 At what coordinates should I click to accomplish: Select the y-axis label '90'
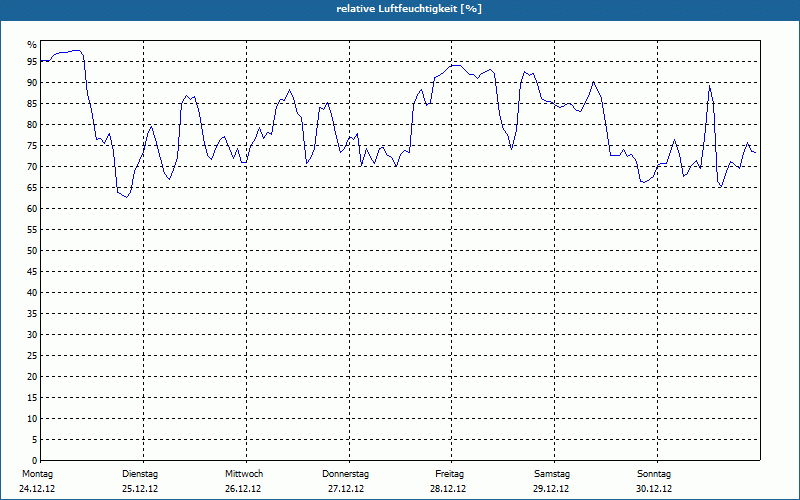click(32, 83)
